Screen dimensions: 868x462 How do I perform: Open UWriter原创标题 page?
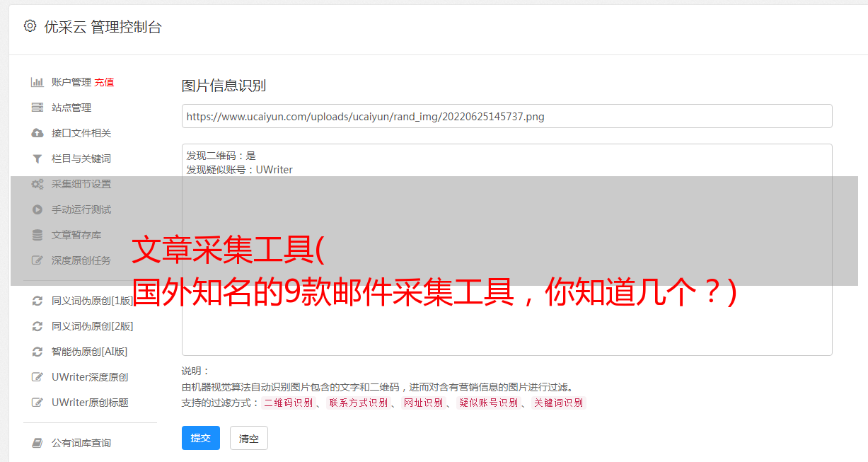90,403
